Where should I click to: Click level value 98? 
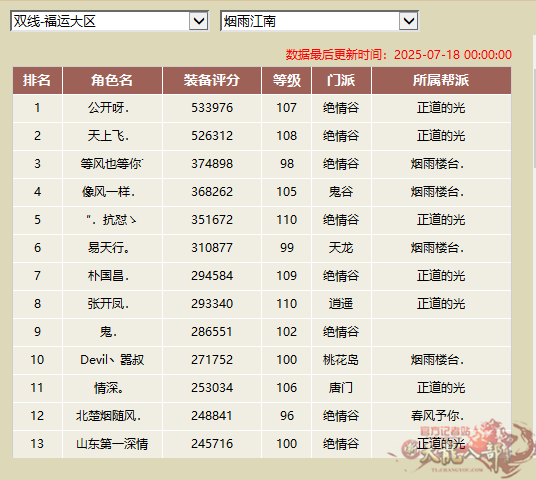pyautogui.click(x=287, y=164)
